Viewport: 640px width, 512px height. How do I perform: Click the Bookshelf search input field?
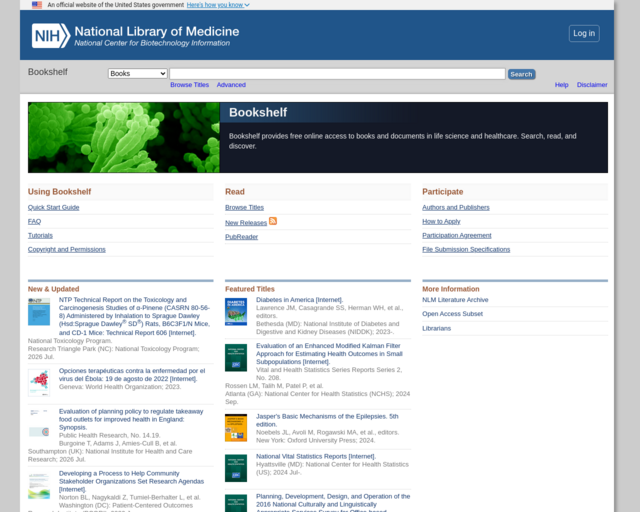[x=338, y=74]
